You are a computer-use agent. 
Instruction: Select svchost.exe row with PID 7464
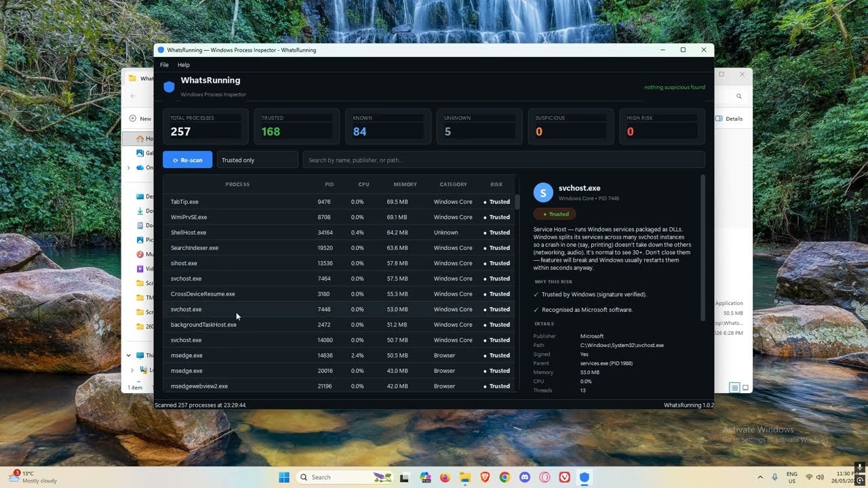339,279
